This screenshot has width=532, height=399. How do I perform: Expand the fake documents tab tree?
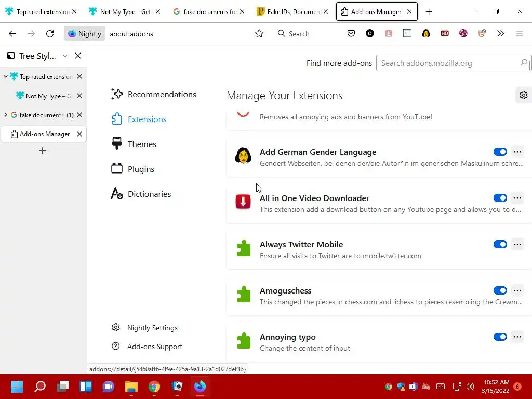[6, 115]
